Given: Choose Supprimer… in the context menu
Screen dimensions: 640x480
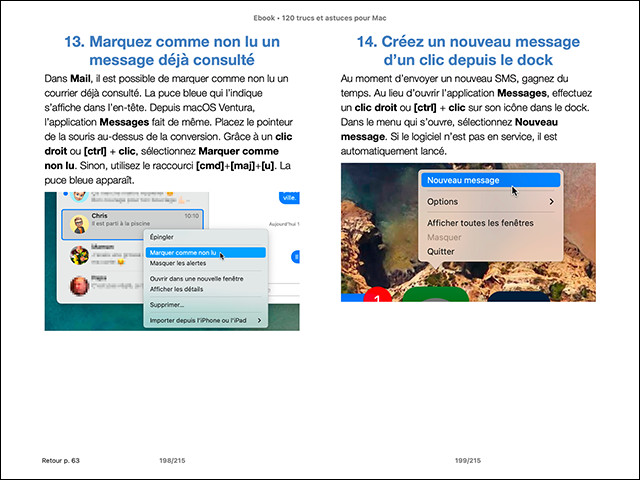Looking at the screenshot, I should pos(166,304).
